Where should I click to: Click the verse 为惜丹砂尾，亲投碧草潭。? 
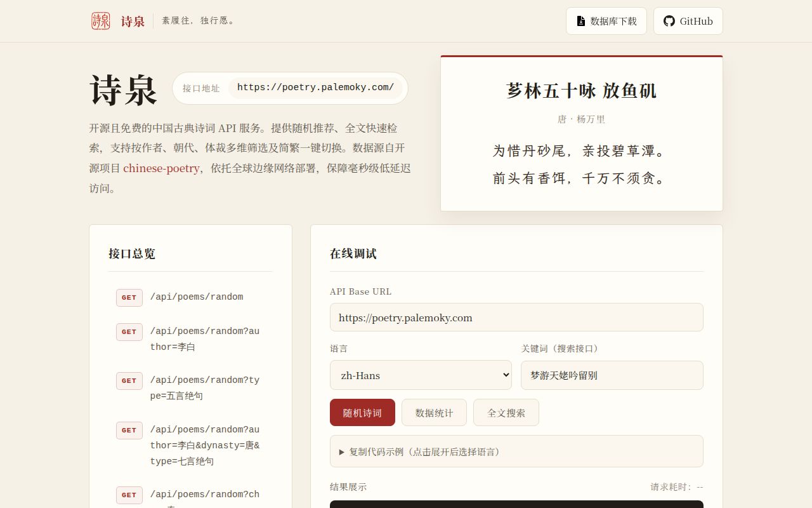pyautogui.click(x=581, y=151)
